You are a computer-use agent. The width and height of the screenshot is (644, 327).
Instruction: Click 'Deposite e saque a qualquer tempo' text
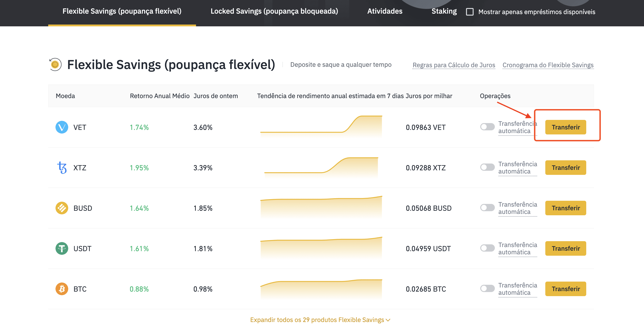click(x=341, y=65)
